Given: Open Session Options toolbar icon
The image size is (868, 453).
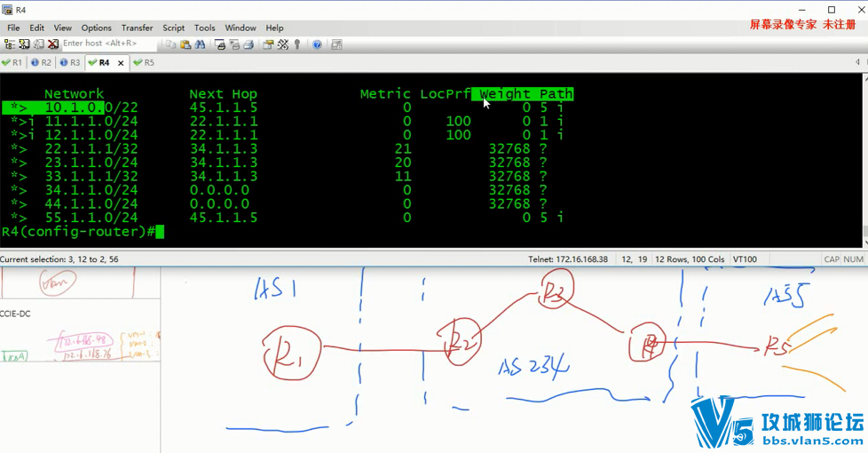Looking at the screenshot, I should [269, 44].
